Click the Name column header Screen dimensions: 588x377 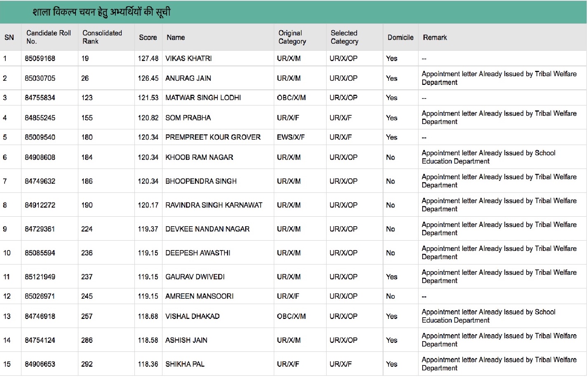176,37
